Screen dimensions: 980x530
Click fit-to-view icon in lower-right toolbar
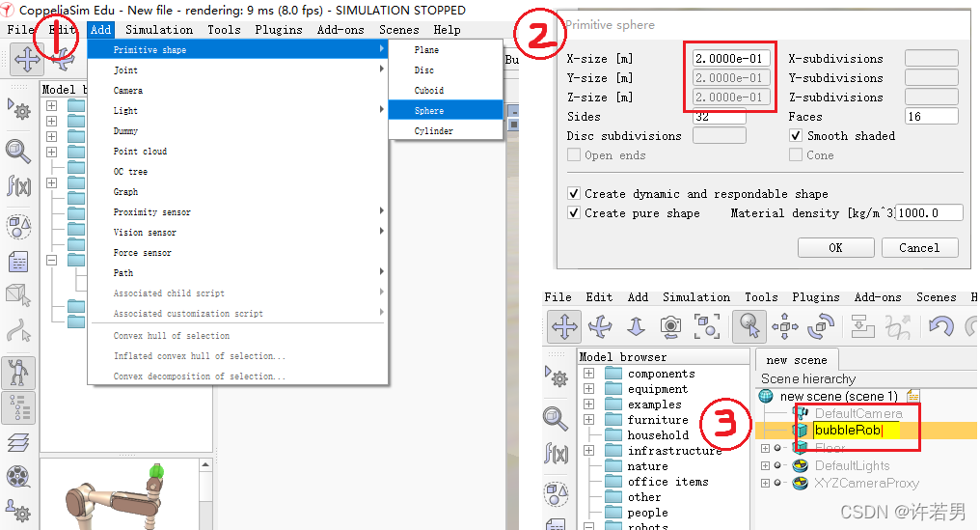(707, 326)
